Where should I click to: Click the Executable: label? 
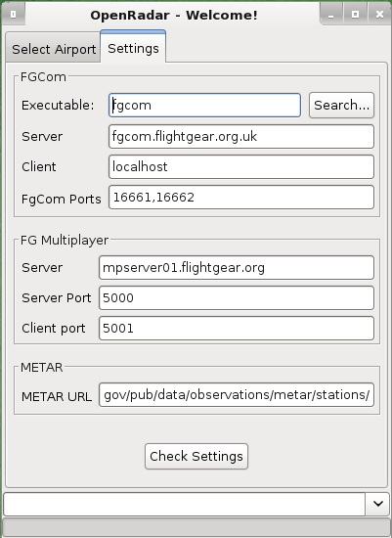(58, 105)
